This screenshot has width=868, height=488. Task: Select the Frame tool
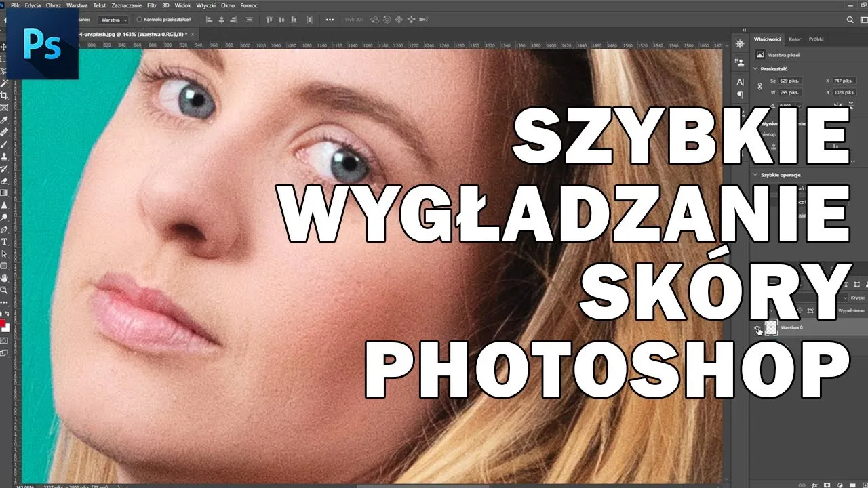point(4,108)
